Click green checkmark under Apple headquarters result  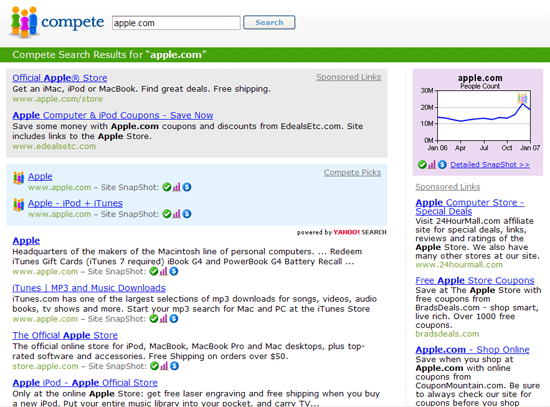pos(154,271)
